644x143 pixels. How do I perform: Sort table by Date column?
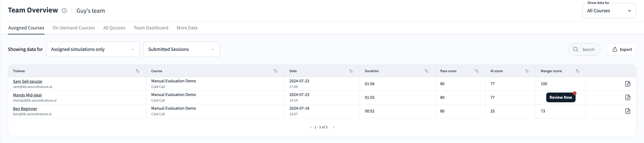(351, 71)
